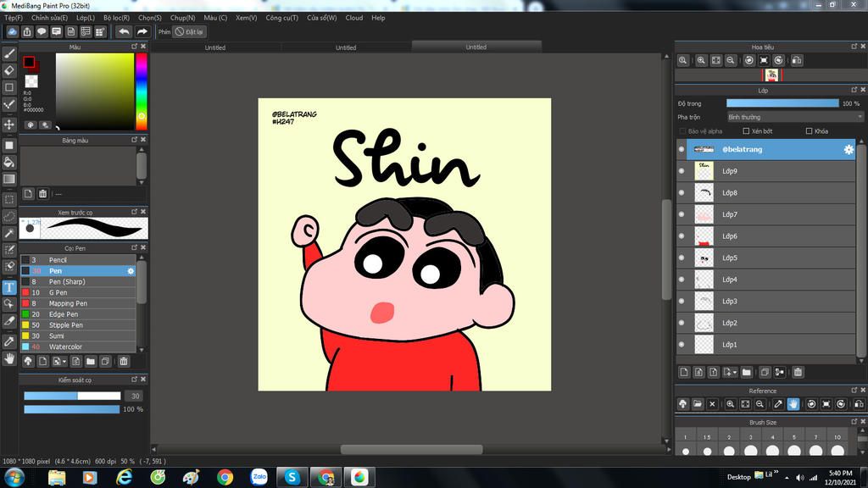This screenshot has height=488, width=868.
Task: Open the Pha trộn blend mode dropdown
Action: (795, 117)
